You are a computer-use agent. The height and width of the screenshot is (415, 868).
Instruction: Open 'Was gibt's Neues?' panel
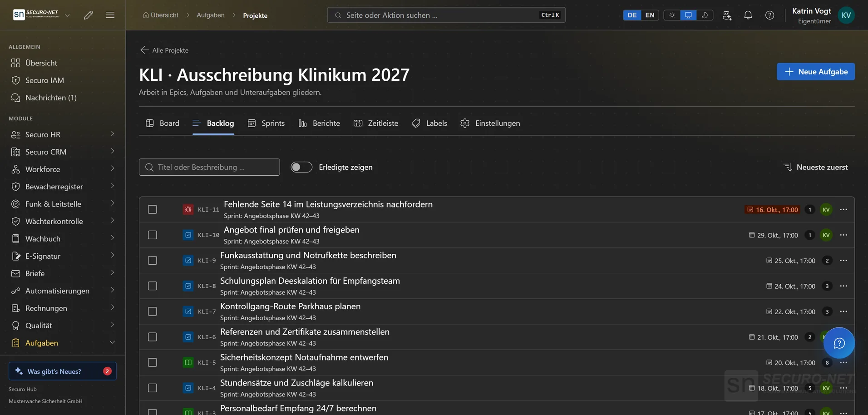(63, 371)
